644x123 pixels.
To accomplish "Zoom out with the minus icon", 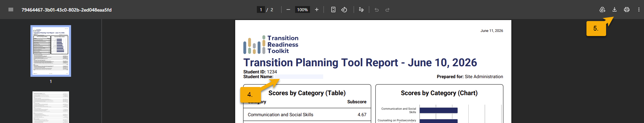I will click(x=288, y=10).
